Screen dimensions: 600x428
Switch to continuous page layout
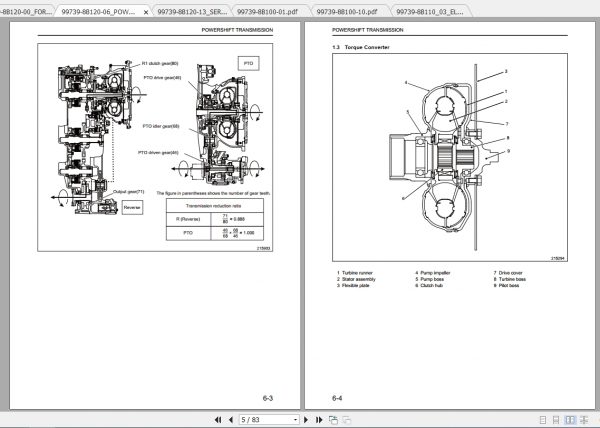(556, 420)
